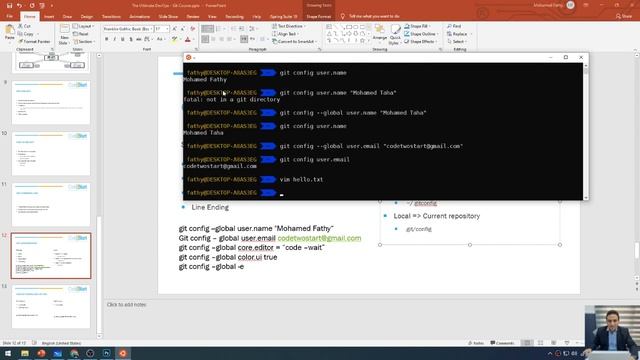This screenshot has width=640, height=360.
Task: Click the codetwostart@gmail.com link on slide
Action: tap(319, 238)
